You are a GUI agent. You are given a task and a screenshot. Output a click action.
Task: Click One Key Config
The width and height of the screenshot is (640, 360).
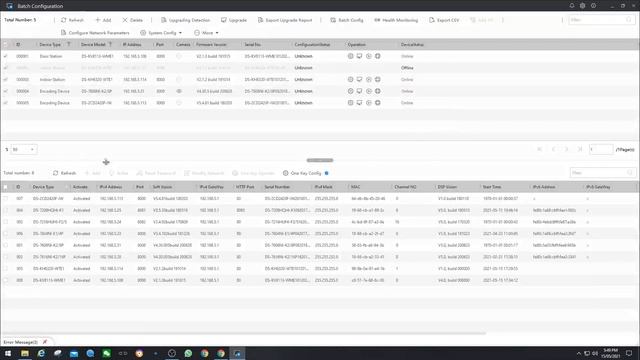pos(302,173)
